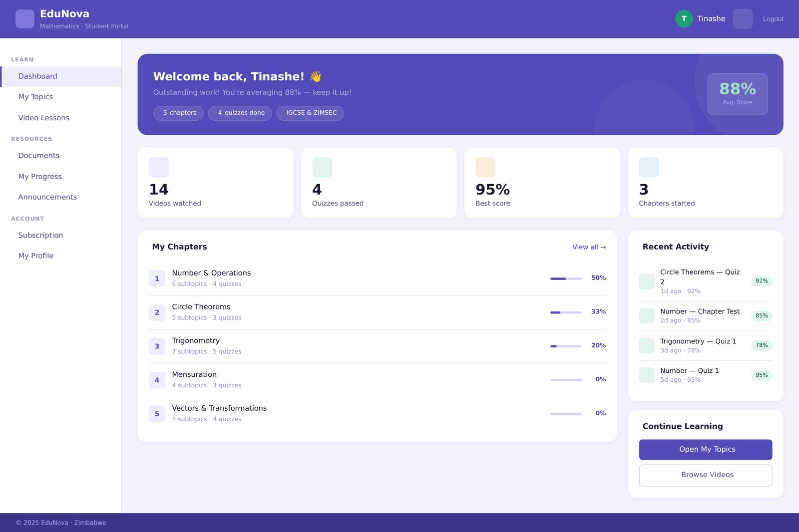Click chapter number badge 5

pyautogui.click(x=157, y=414)
